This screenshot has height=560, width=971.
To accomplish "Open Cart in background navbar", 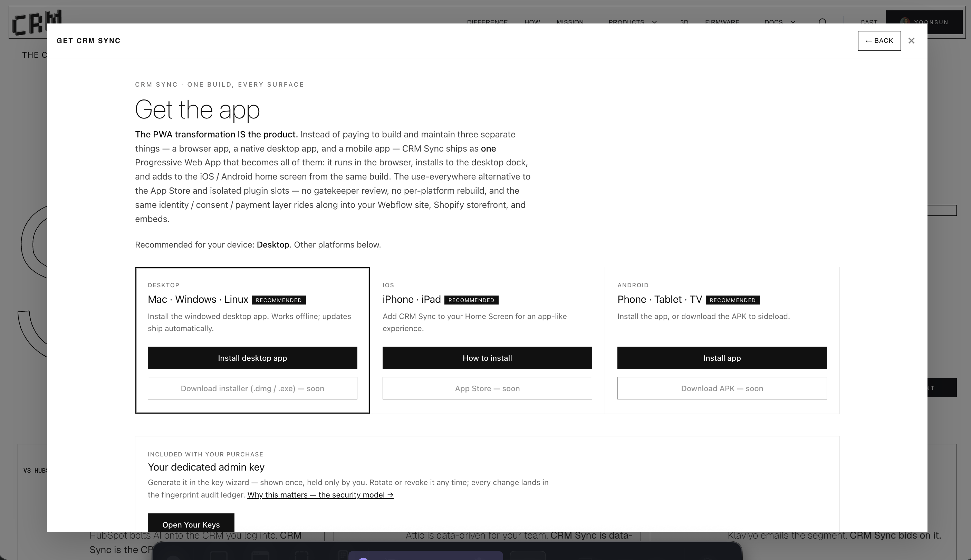I will [x=869, y=21].
